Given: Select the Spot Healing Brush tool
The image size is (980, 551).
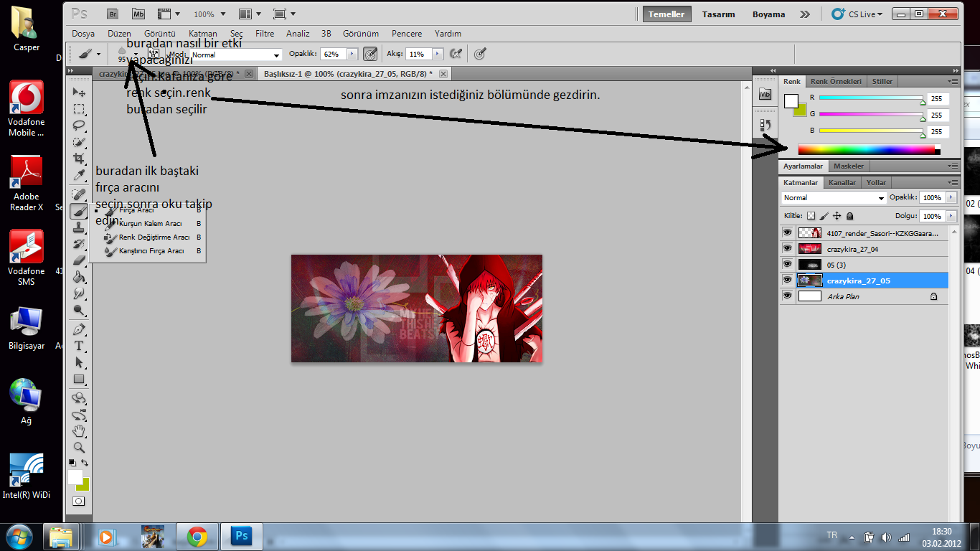Looking at the screenshot, I should pyautogui.click(x=79, y=194).
